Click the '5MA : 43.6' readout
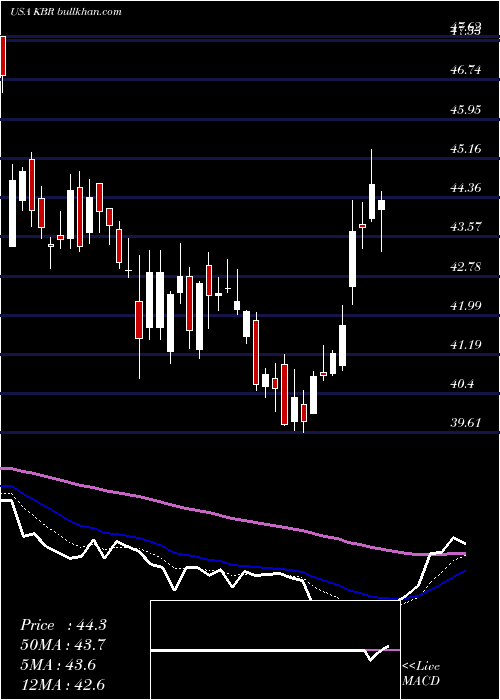 59,664
